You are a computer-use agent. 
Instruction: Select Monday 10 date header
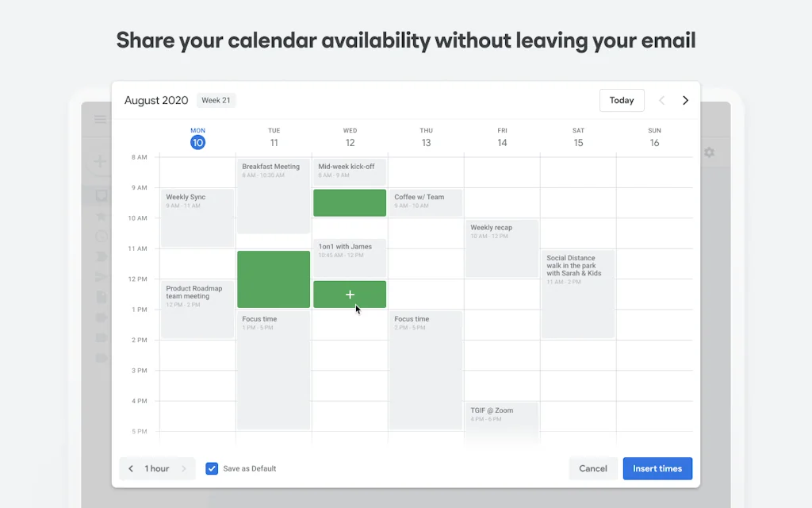[197, 142]
